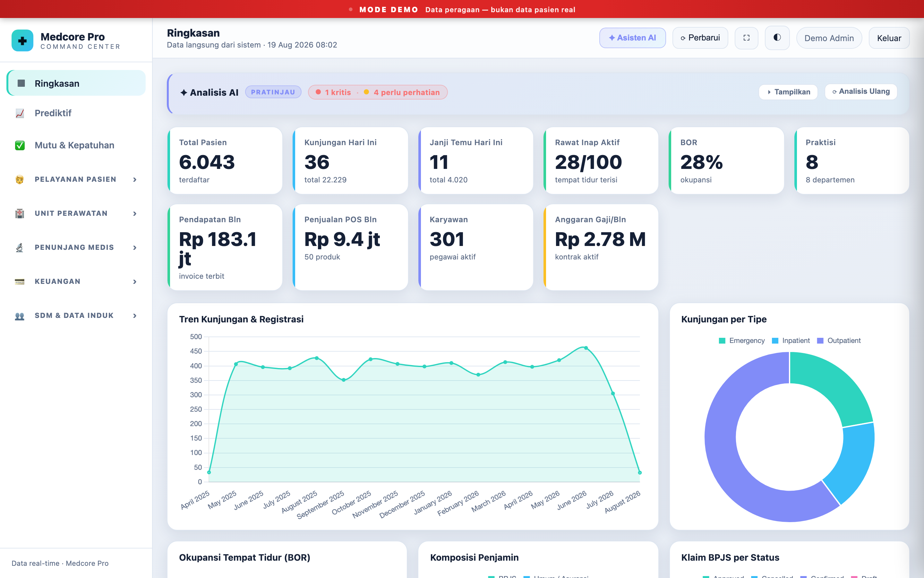Expand the Unit Perawatan chevron
924x578 pixels.
[x=135, y=214]
